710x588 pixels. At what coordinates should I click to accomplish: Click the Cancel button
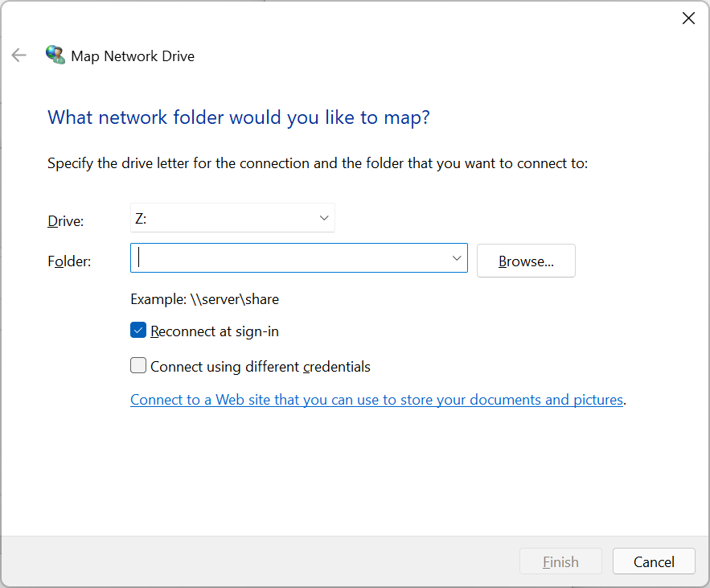pyautogui.click(x=654, y=561)
